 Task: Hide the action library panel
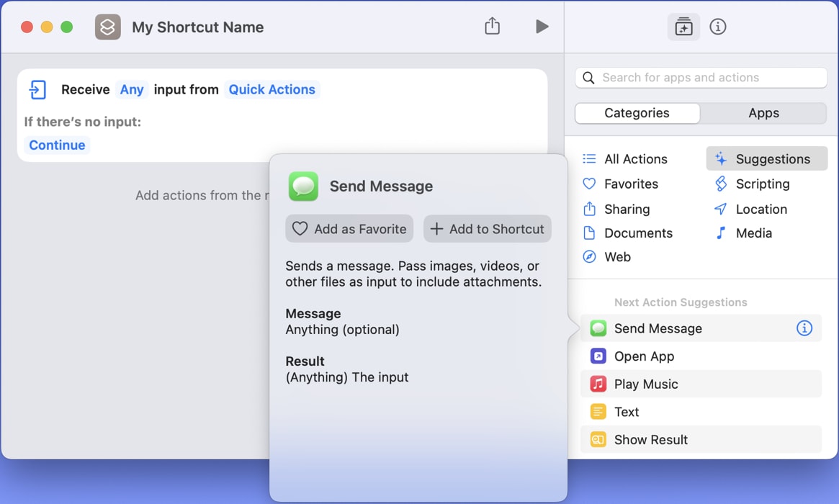click(x=683, y=27)
